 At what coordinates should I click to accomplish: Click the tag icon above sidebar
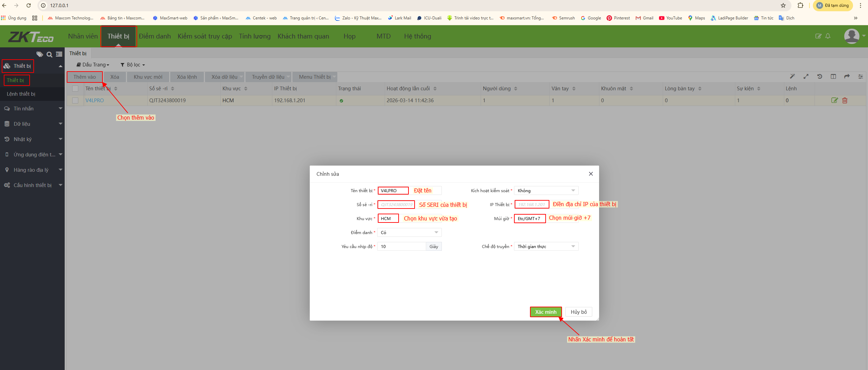[40, 55]
